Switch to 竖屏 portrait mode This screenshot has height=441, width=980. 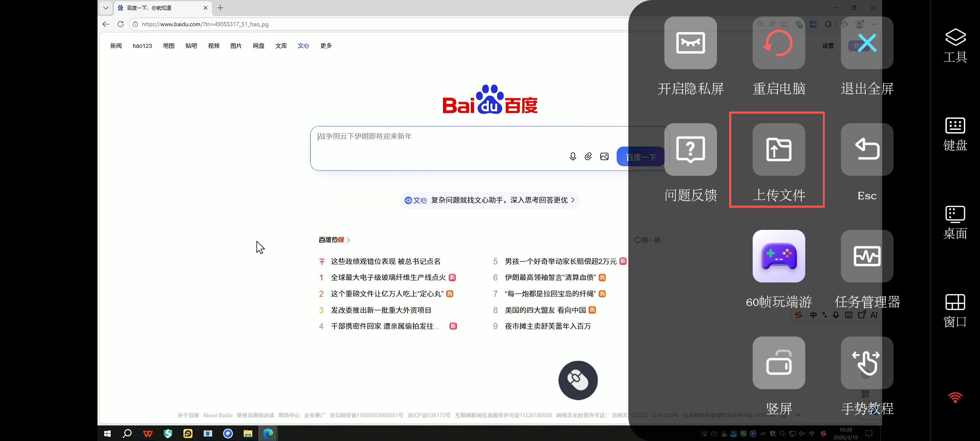pyautogui.click(x=778, y=363)
